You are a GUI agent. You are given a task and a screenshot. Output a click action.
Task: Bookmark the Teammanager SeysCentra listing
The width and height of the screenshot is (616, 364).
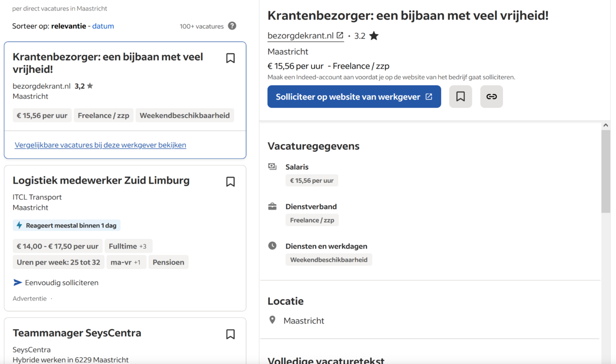231,334
